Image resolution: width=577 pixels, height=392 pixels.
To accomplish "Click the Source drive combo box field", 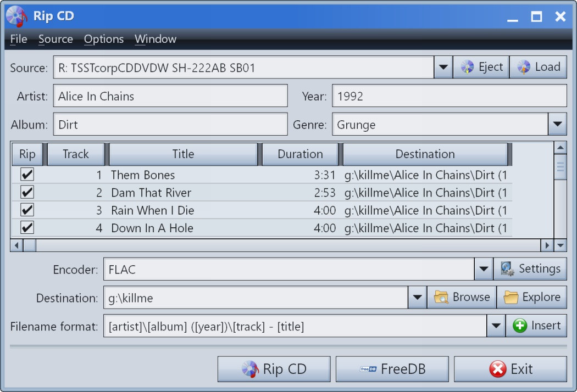I will point(243,68).
